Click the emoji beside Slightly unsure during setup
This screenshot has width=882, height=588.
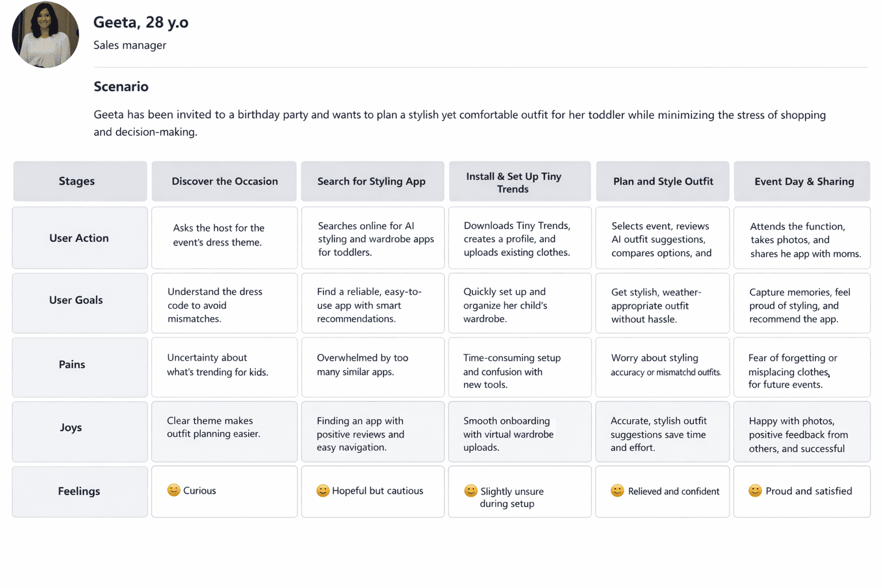[x=471, y=490]
